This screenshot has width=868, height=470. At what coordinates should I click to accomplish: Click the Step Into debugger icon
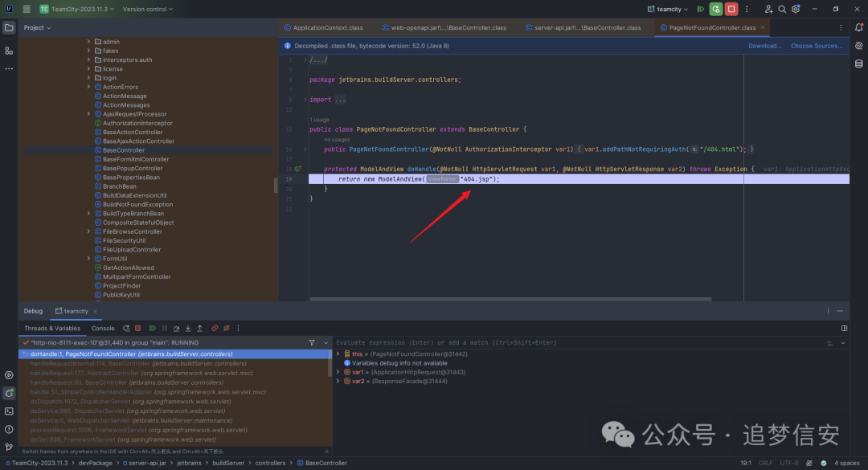point(188,328)
